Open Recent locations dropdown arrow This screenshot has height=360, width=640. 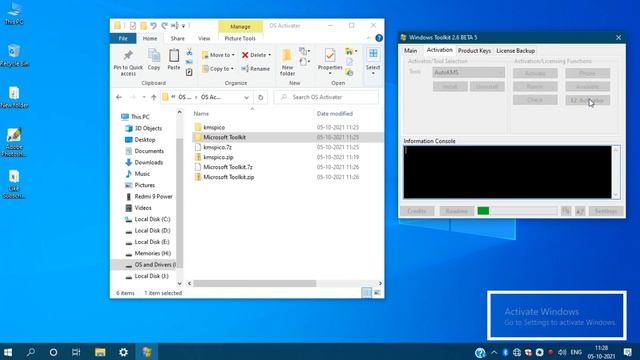144,97
